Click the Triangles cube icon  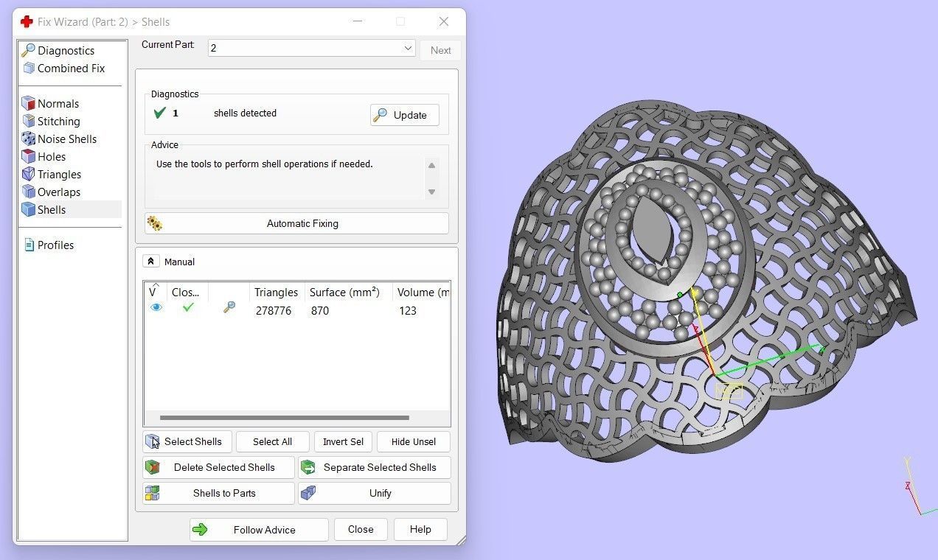[x=29, y=174]
